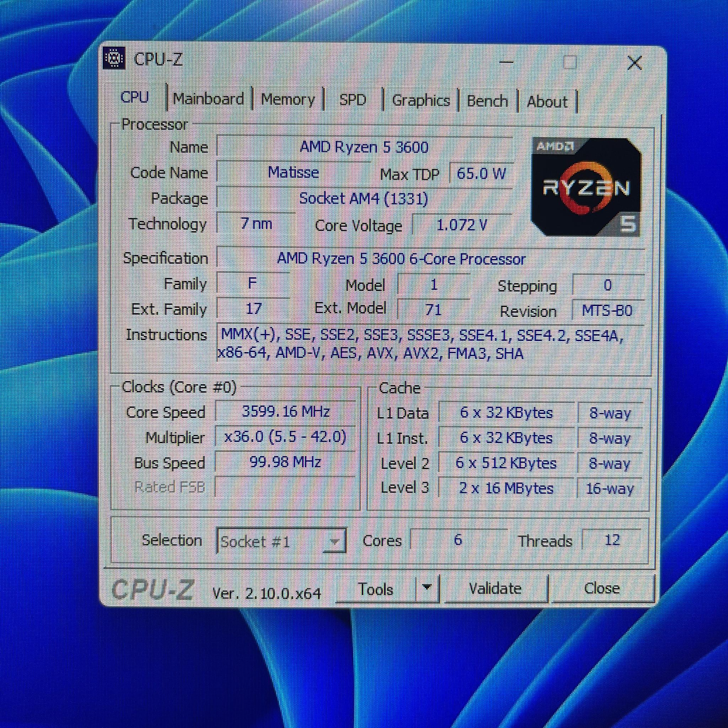The width and height of the screenshot is (728, 728).
Task: Switch to the Mainboard tab
Action: [208, 99]
